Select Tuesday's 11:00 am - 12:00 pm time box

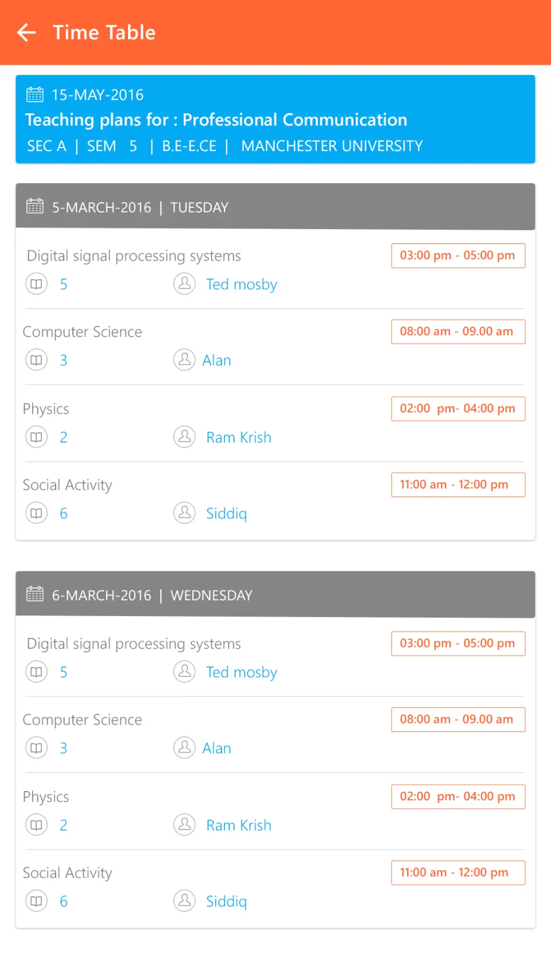pos(457,485)
